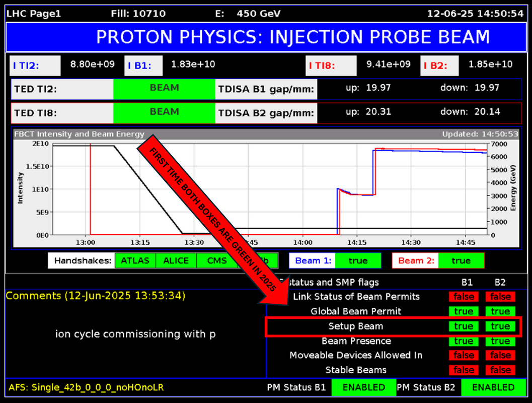This screenshot has height=403, width=532.
Task: Click the Stable Beams label
Action: click(356, 370)
